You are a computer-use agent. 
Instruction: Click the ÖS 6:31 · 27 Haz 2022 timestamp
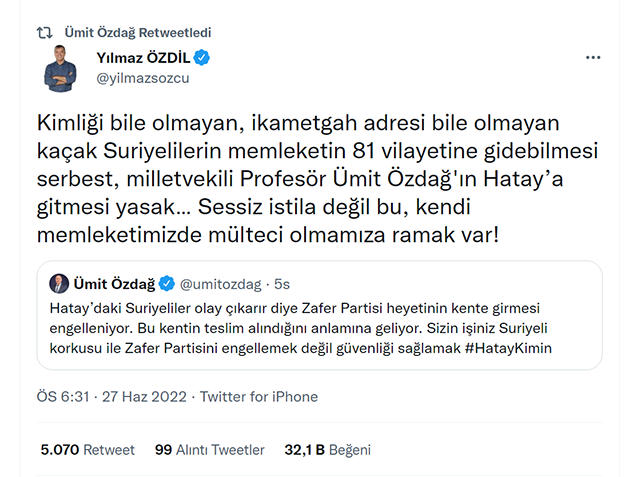(x=112, y=396)
